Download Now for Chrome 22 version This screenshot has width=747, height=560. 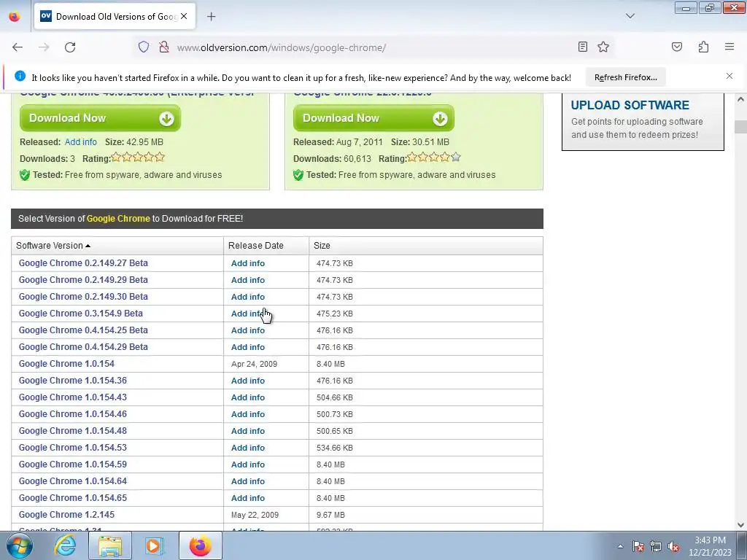click(x=373, y=118)
